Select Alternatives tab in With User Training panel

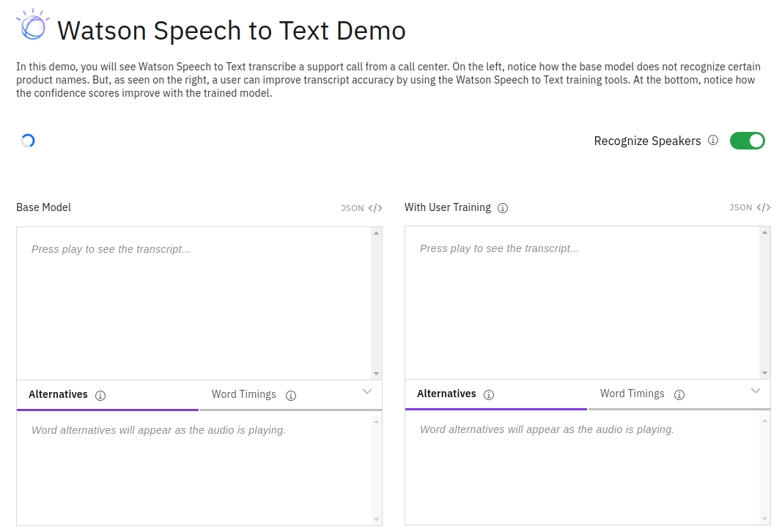[496, 394]
